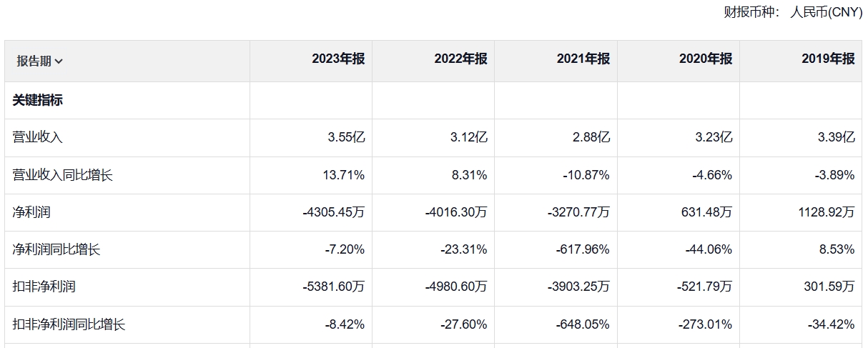868x348 pixels.
Task: Select the 营业收入同比增长 row label
Action: [63, 175]
